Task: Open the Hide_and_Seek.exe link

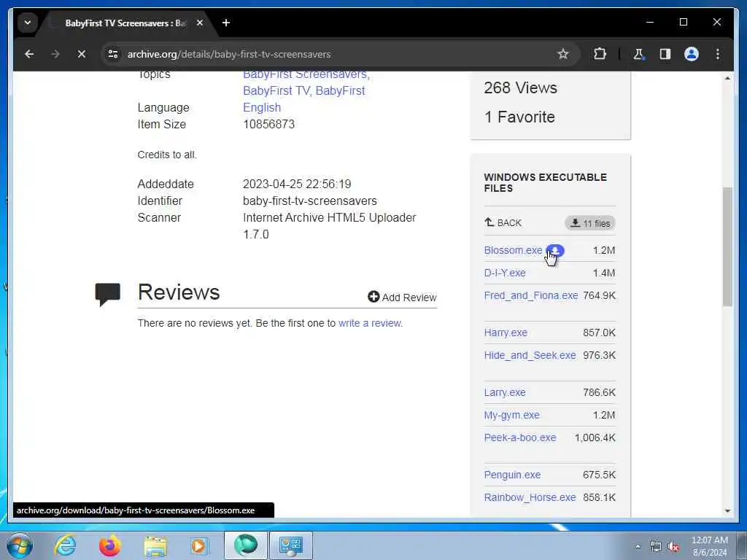Action: pos(530,356)
